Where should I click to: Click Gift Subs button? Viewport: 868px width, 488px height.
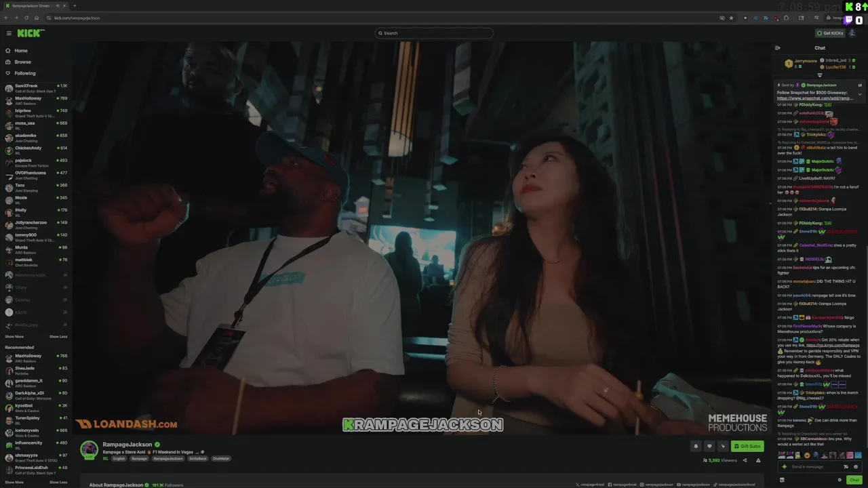[x=747, y=446]
